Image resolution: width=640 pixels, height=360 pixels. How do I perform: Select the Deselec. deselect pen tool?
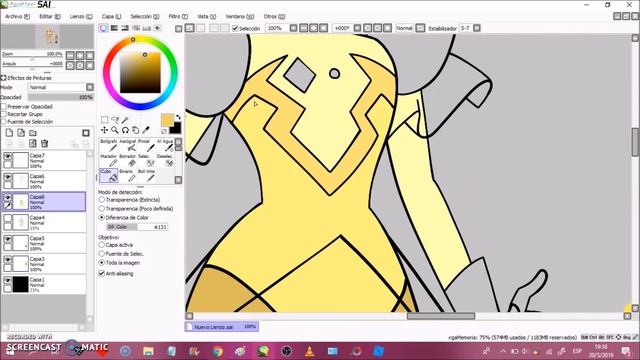[165, 161]
